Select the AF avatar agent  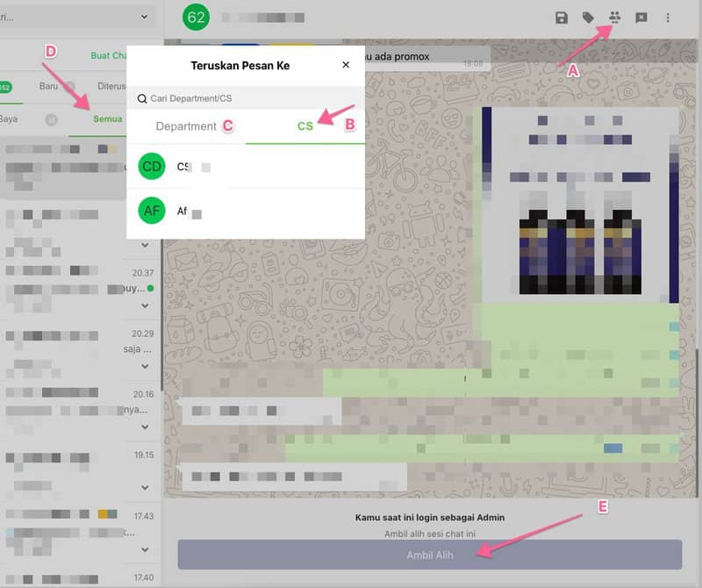click(152, 212)
